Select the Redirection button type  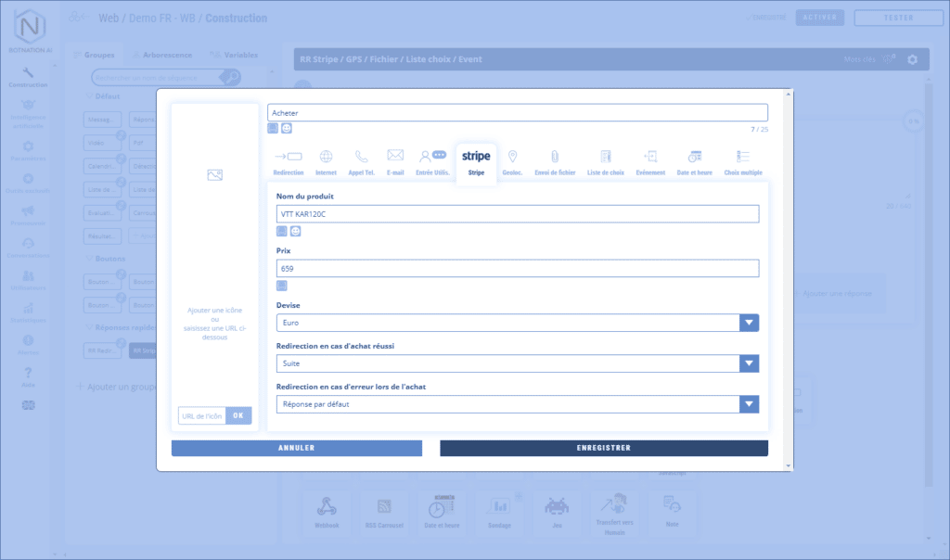tap(288, 161)
